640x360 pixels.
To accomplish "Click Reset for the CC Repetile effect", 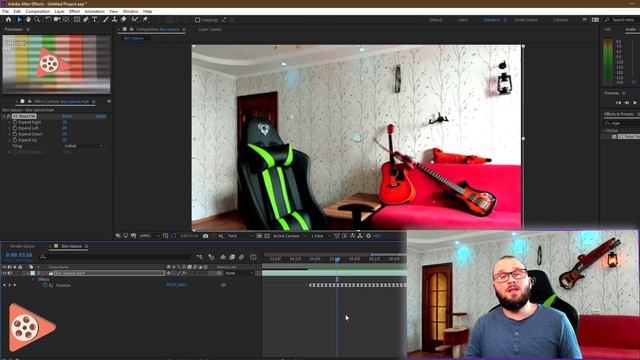I will (67, 116).
